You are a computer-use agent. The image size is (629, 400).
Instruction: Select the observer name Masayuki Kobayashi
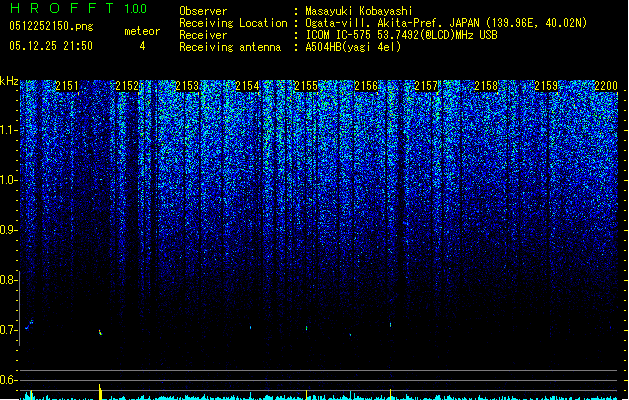(x=359, y=11)
